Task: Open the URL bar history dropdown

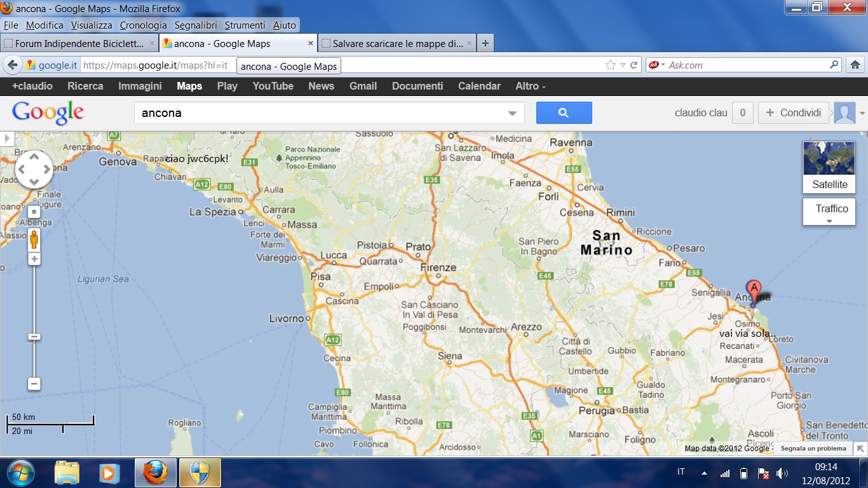Action: [x=623, y=65]
